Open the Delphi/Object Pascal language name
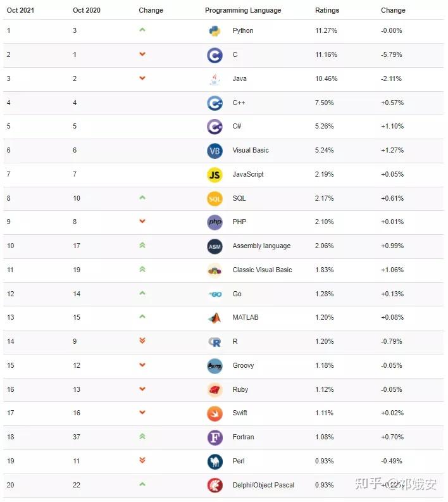448x502 pixels. (263, 486)
